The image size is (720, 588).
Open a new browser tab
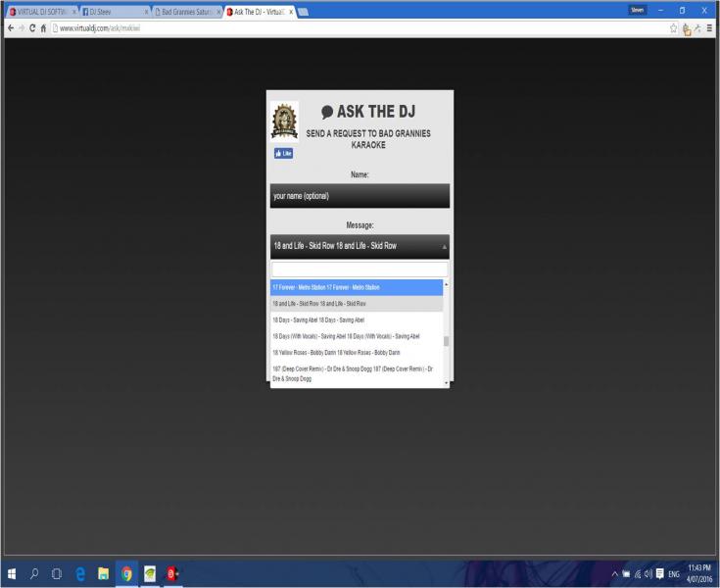click(304, 12)
